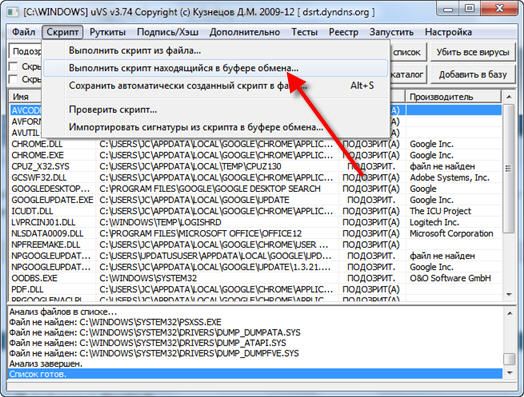The image size is (524, 397).
Task: Open the Файл menu
Action: [x=23, y=32]
